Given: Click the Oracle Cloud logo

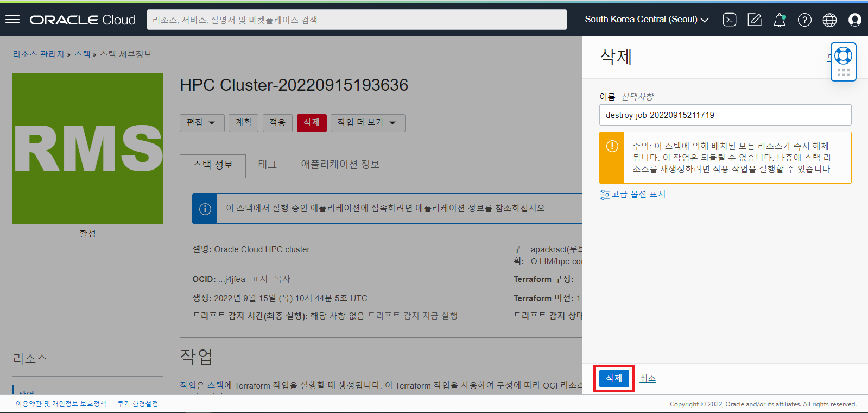Looking at the screenshot, I should [x=83, y=20].
